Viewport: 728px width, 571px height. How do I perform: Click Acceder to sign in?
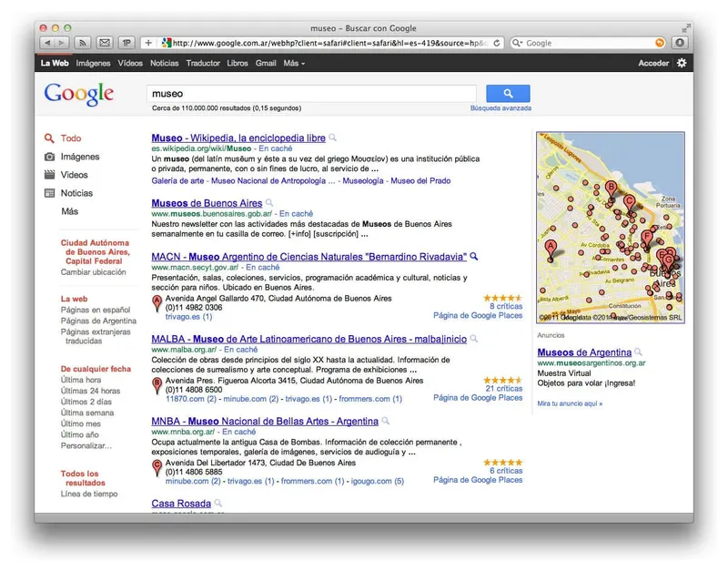pyautogui.click(x=653, y=63)
